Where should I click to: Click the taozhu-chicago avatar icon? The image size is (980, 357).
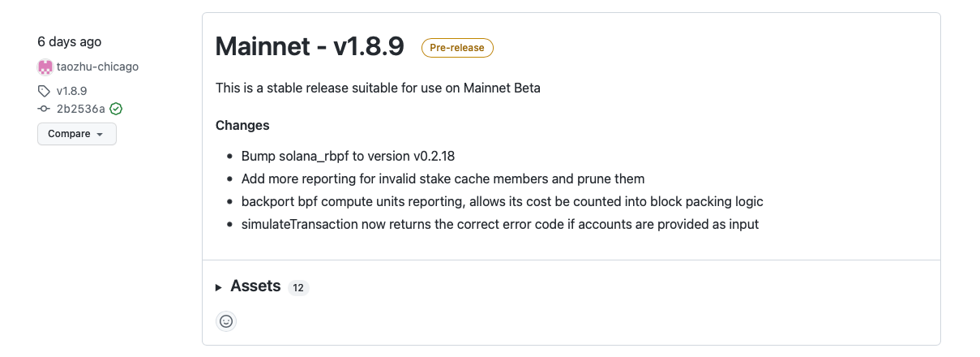tap(45, 67)
